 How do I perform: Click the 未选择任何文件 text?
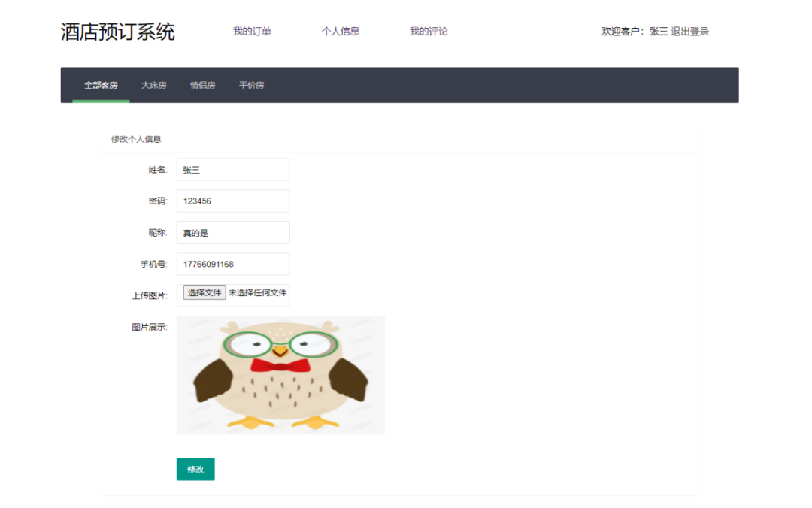click(x=257, y=292)
